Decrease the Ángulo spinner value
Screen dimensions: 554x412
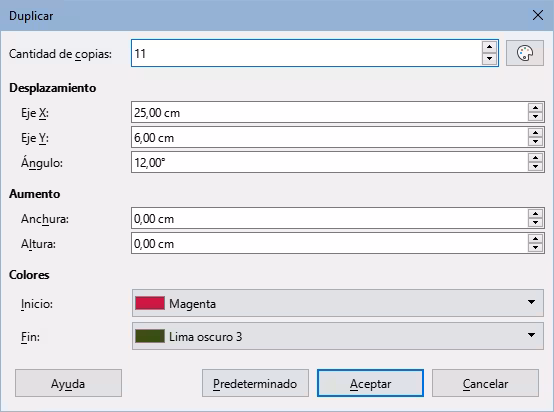coord(536,167)
